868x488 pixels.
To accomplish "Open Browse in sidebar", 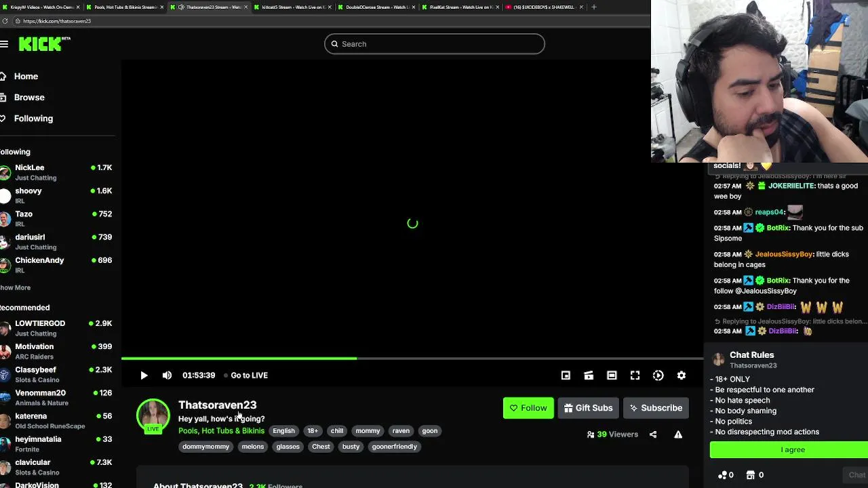I will (x=29, y=98).
